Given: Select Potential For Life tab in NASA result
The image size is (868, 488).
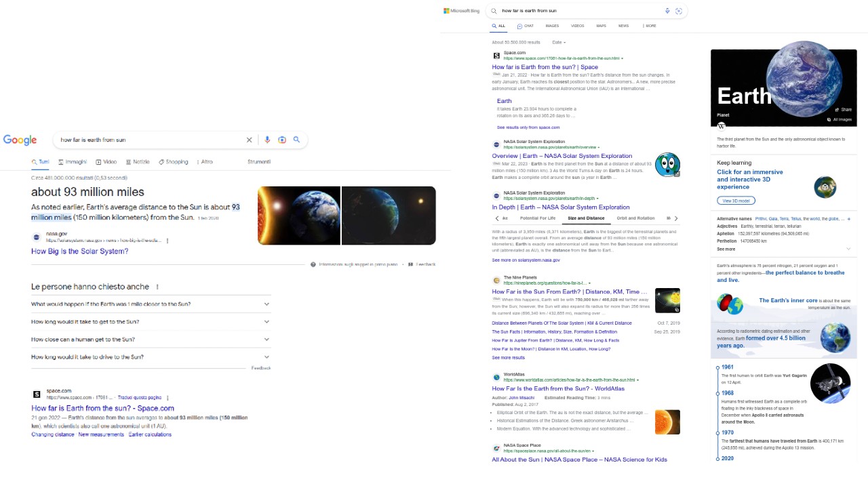Looking at the screenshot, I should pos(538,218).
